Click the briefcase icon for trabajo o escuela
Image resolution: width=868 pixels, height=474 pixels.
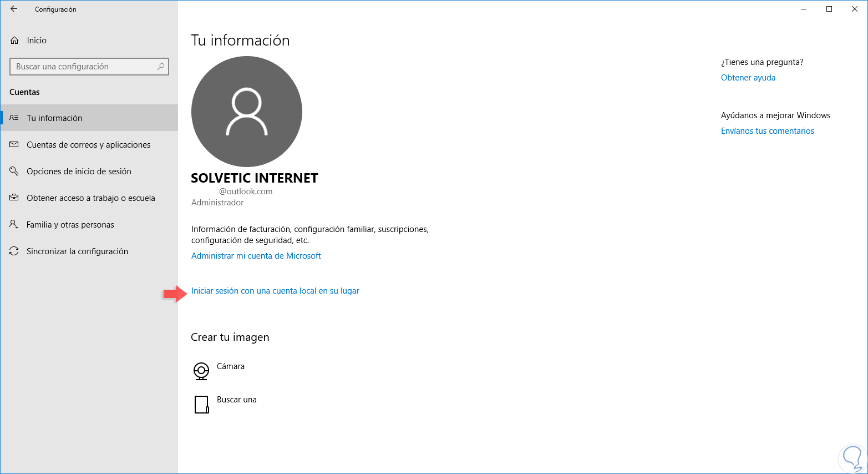point(14,198)
